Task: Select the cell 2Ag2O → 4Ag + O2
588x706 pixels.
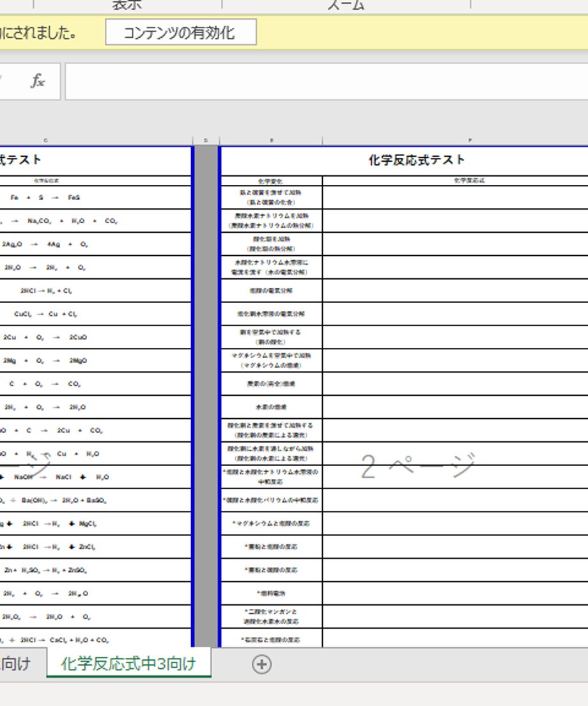Action: (96, 244)
